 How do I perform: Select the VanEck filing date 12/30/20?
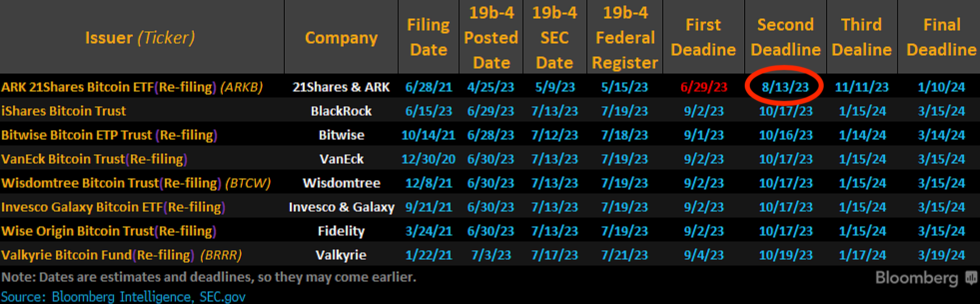[x=428, y=159]
